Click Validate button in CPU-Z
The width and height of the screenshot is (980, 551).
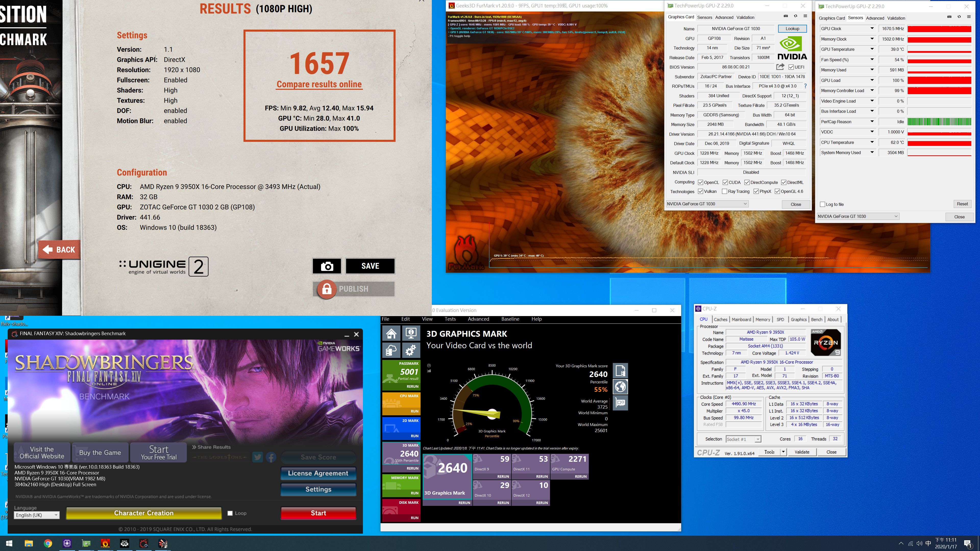(x=802, y=452)
